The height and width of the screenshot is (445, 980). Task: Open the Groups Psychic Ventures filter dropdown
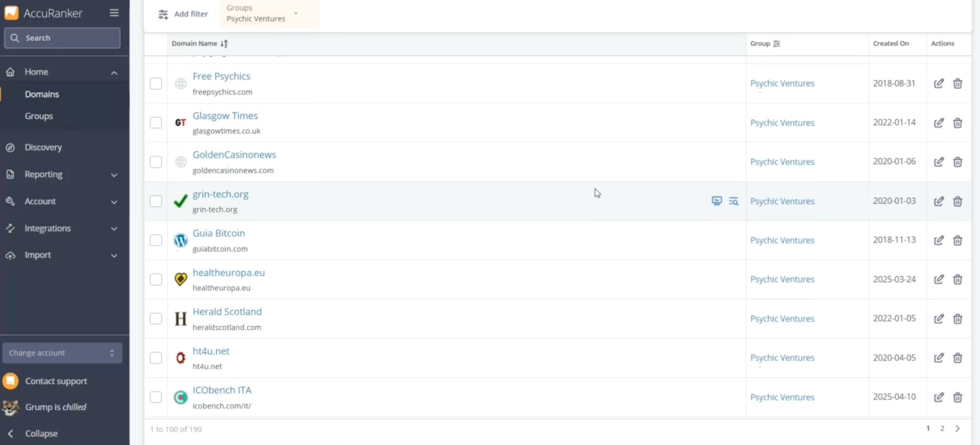(269, 13)
